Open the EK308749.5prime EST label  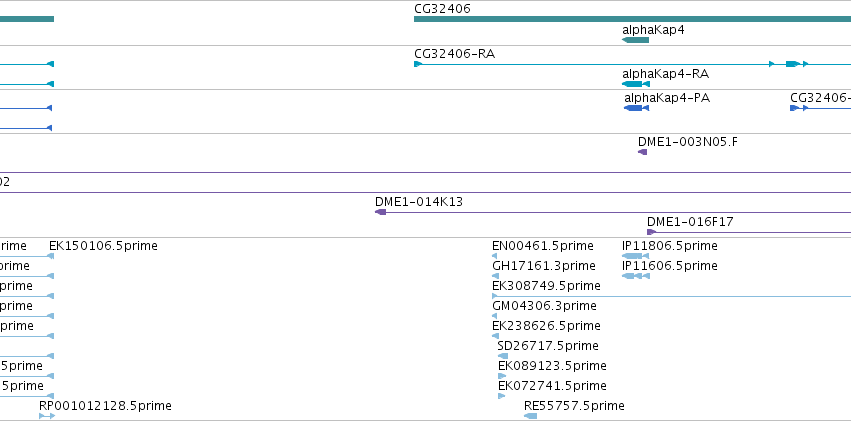[x=546, y=286]
